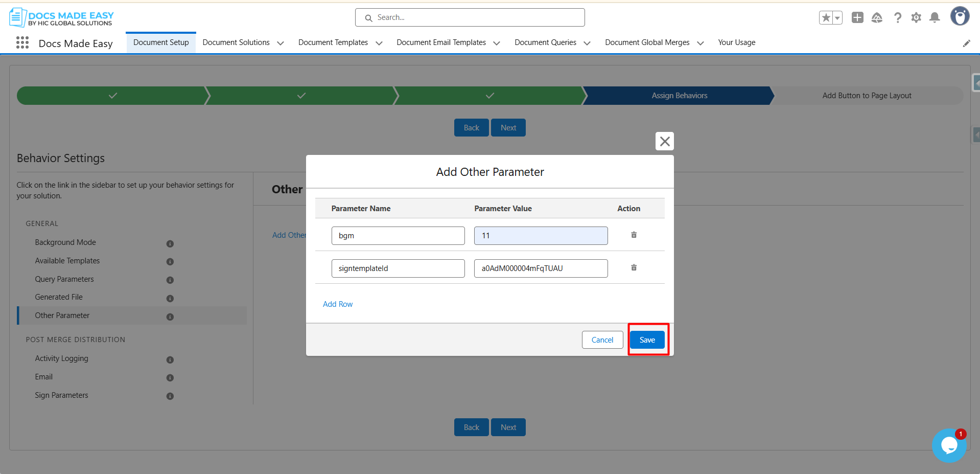This screenshot has width=980, height=474.
Task: Click the Add Other link behind dialog
Action: point(289,235)
